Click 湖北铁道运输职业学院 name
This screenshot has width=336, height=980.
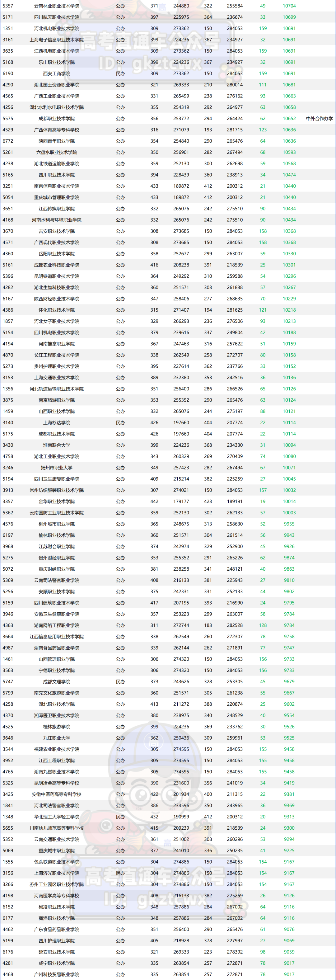click(57, 163)
